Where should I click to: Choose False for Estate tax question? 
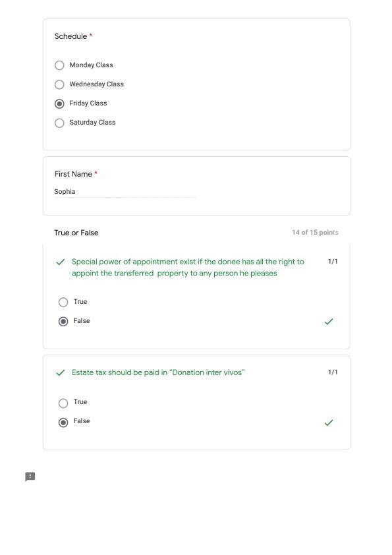(x=63, y=423)
